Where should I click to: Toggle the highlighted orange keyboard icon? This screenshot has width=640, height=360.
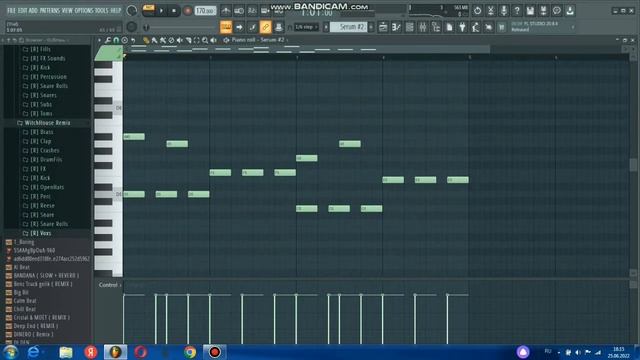(x=226, y=27)
